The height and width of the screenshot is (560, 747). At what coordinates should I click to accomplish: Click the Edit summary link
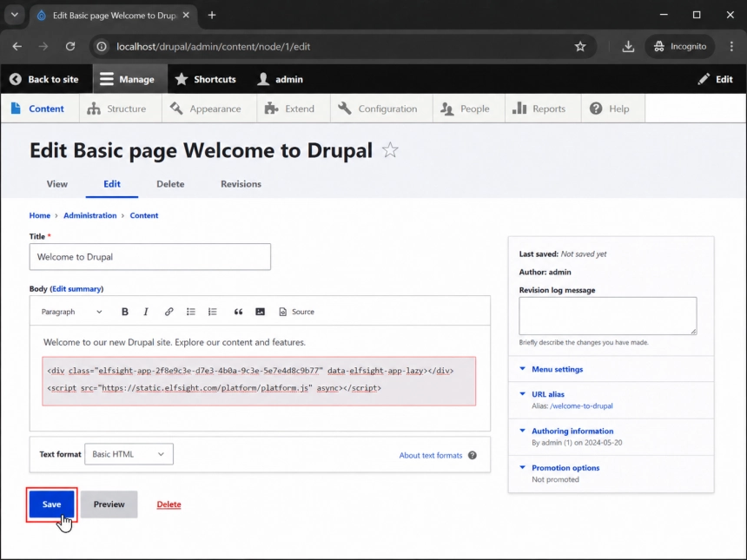[x=76, y=288]
